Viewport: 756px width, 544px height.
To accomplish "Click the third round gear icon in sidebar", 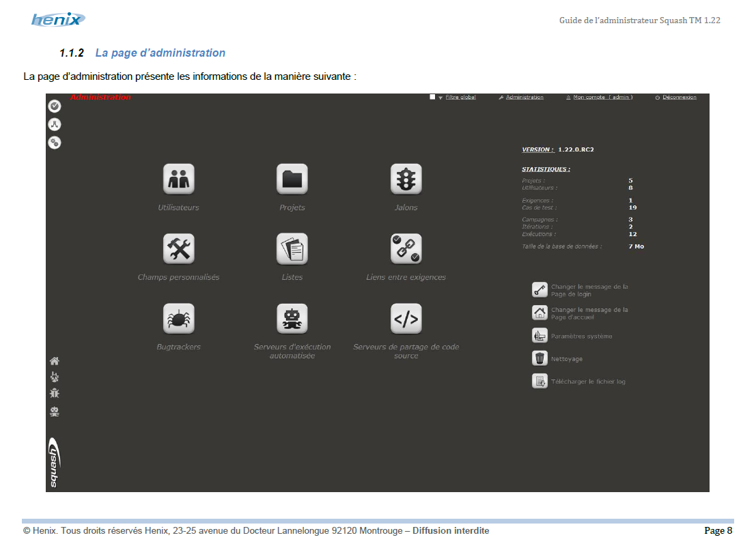I will point(55,143).
